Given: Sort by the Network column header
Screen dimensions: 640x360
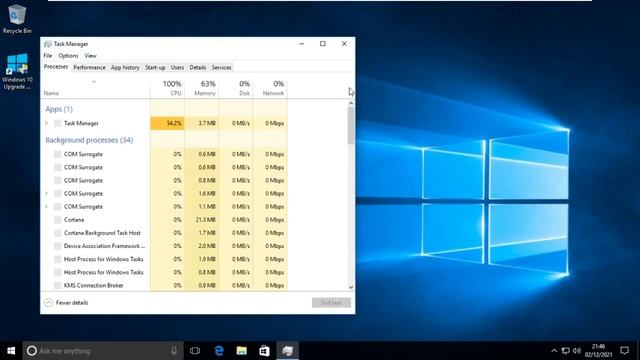Looking at the screenshot, I should [x=270, y=88].
